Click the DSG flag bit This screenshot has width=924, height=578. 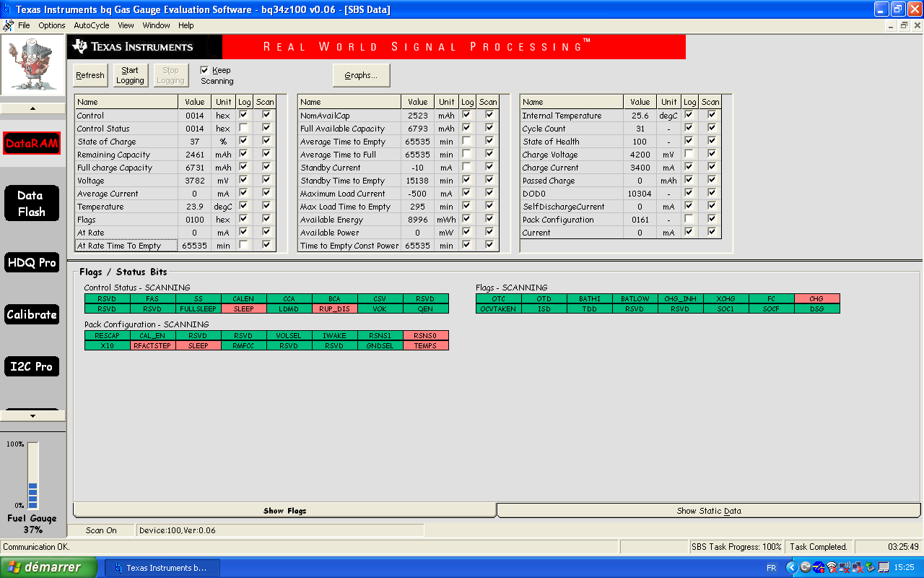point(816,309)
